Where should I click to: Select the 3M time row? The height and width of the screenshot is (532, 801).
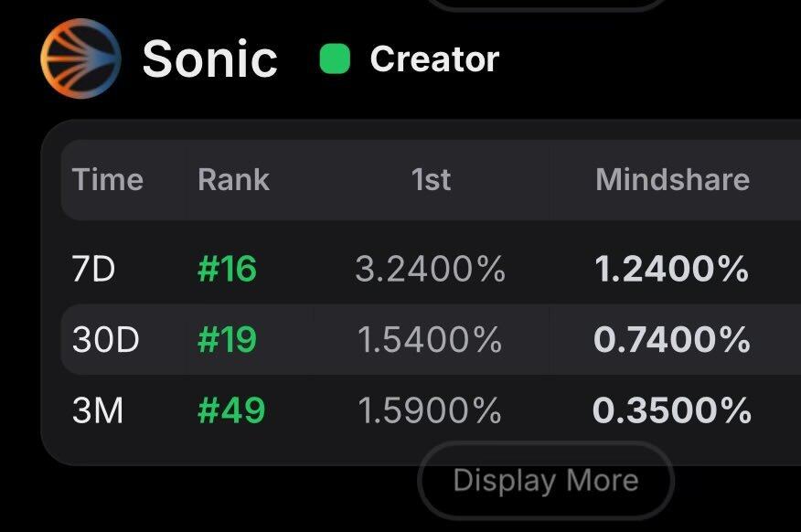click(x=98, y=410)
